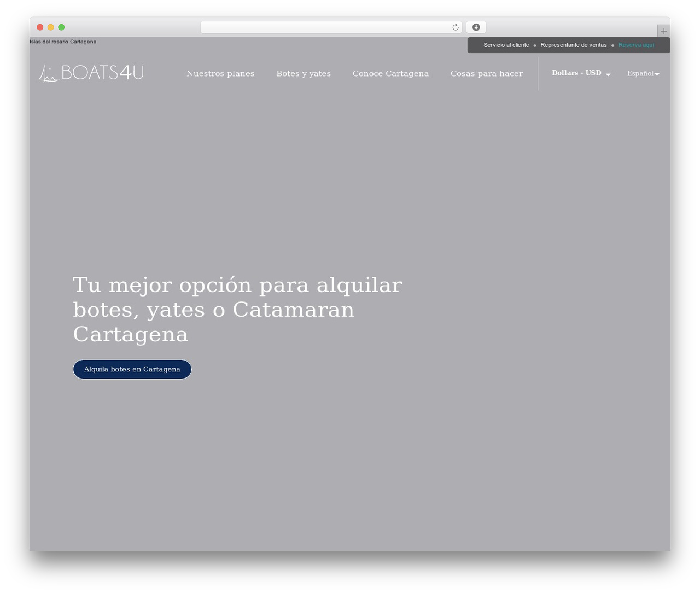Click the headline 'Tu mejor opción para alquilar'
The image size is (700, 593).
(237, 285)
